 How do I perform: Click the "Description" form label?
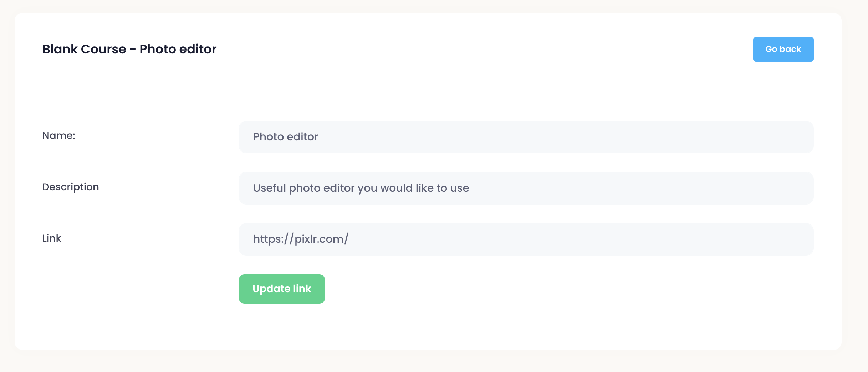tap(71, 187)
